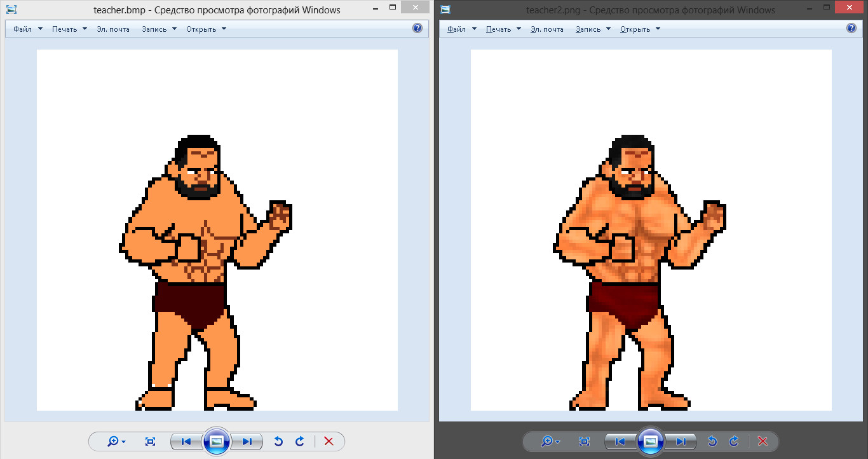868x459 pixels.
Task: Click actual size button in teacher2.png window
Action: (x=585, y=441)
